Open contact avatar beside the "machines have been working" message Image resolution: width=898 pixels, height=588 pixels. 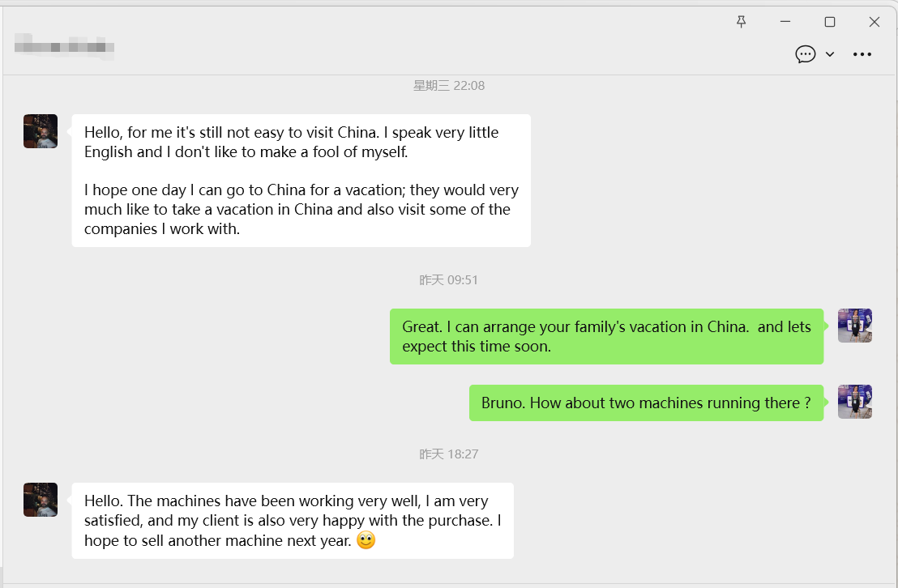pos(41,500)
